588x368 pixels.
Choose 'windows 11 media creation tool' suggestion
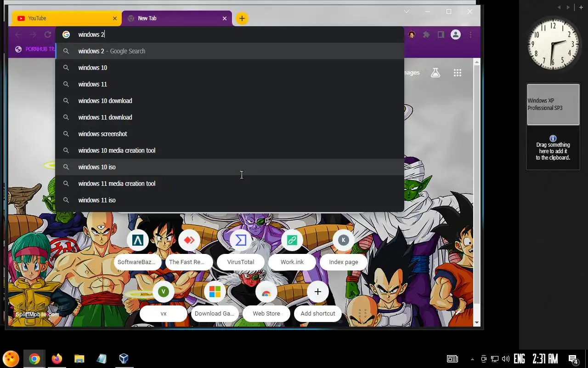click(x=230, y=184)
